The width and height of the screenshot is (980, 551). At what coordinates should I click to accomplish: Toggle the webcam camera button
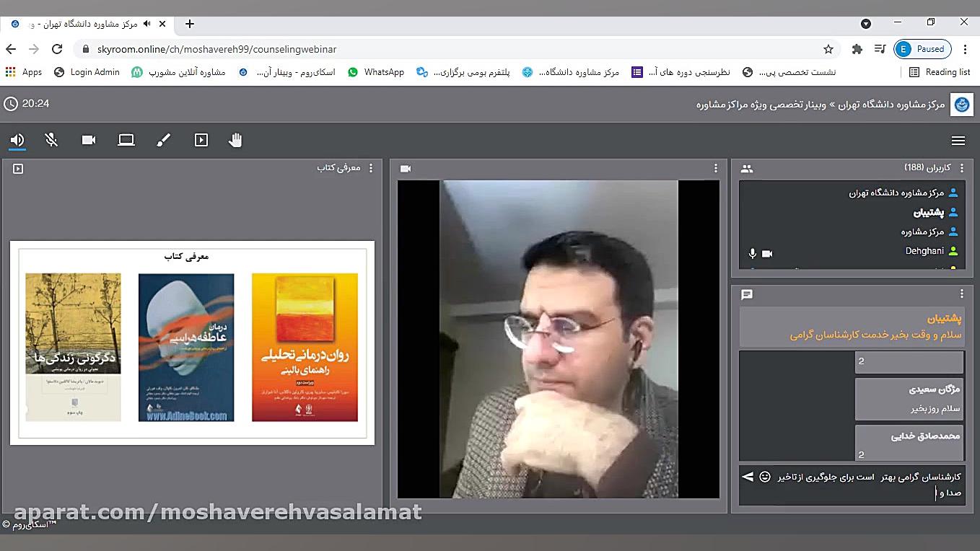[x=89, y=140]
